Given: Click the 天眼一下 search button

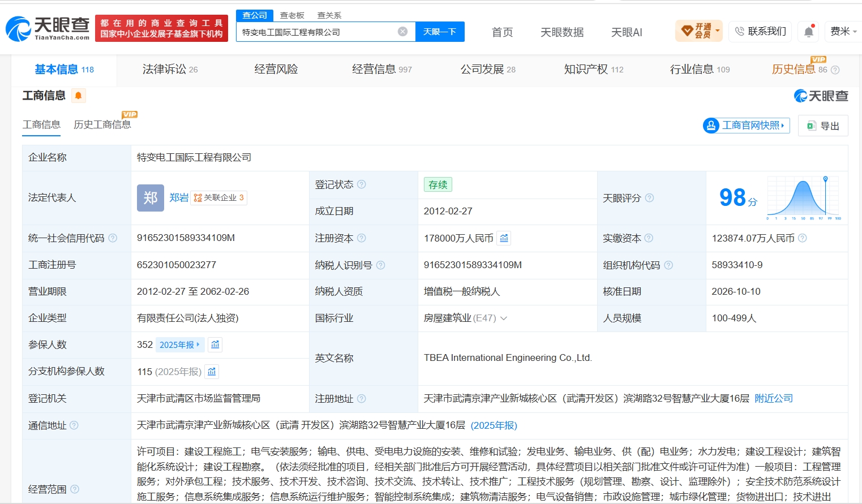Looking at the screenshot, I should click(x=440, y=32).
